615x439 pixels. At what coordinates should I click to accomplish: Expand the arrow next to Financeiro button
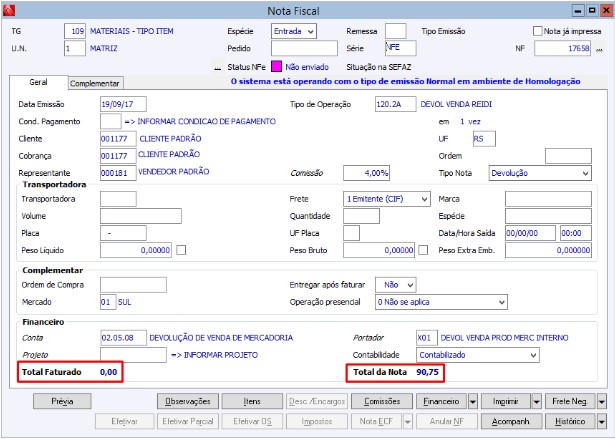[x=473, y=402]
